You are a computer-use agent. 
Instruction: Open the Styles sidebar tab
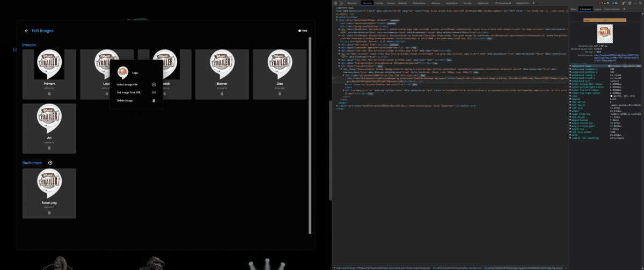point(574,9)
